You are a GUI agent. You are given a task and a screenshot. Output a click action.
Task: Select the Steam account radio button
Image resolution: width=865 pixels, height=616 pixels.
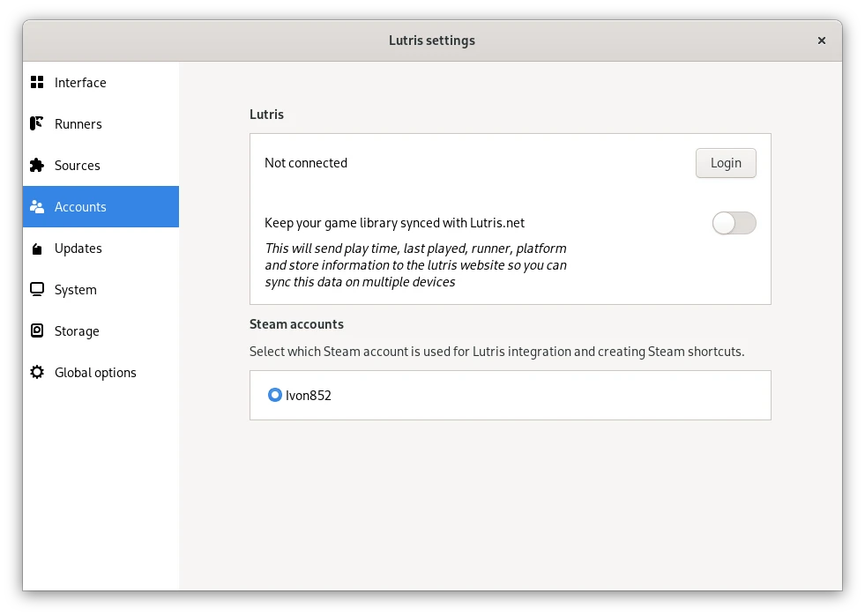click(x=275, y=396)
